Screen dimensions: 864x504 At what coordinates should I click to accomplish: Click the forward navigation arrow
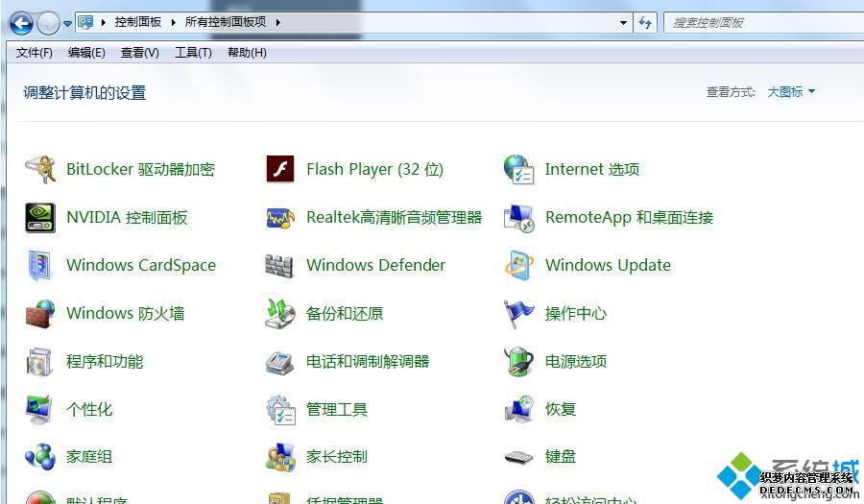49,23
